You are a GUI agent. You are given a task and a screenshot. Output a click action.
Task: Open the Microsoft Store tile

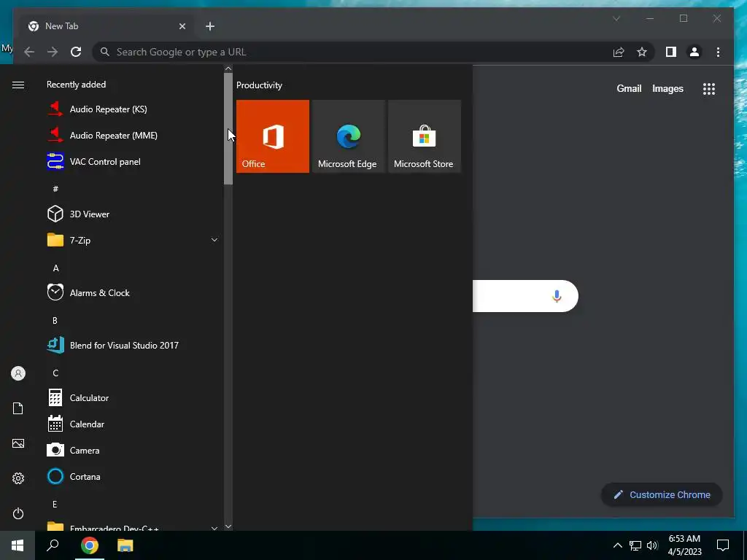pos(425,136)
